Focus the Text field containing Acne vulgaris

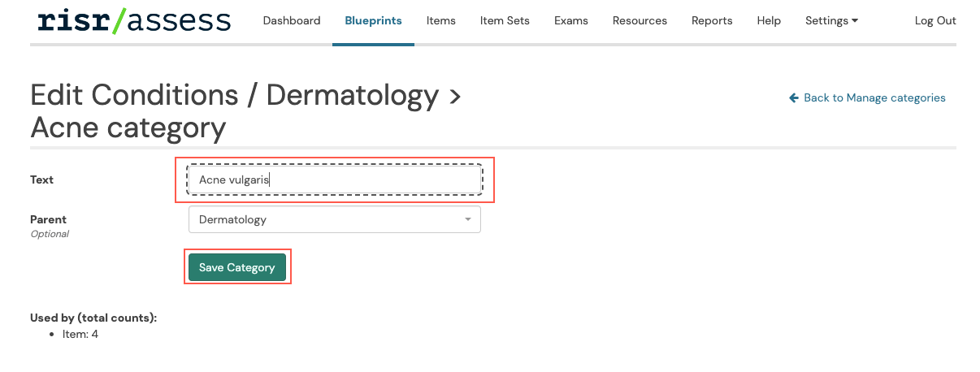(x=335, y=180)
